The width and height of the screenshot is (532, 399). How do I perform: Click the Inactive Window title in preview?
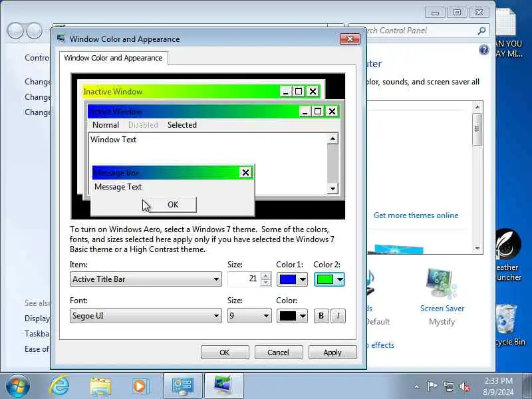113,92
